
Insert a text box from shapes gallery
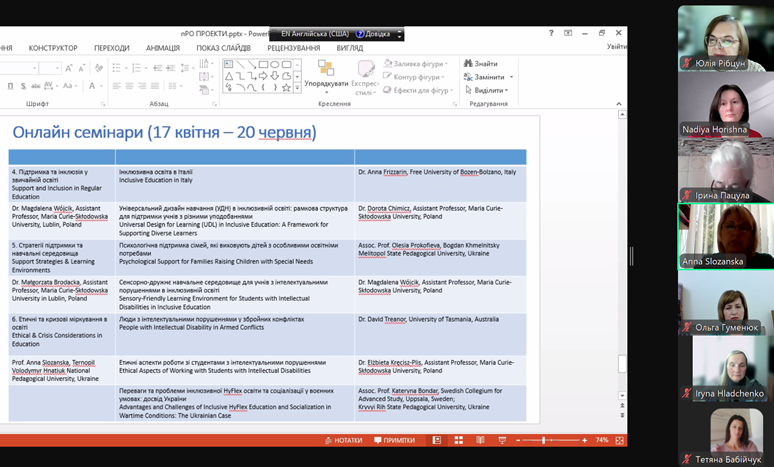click(x=229, y=64)
